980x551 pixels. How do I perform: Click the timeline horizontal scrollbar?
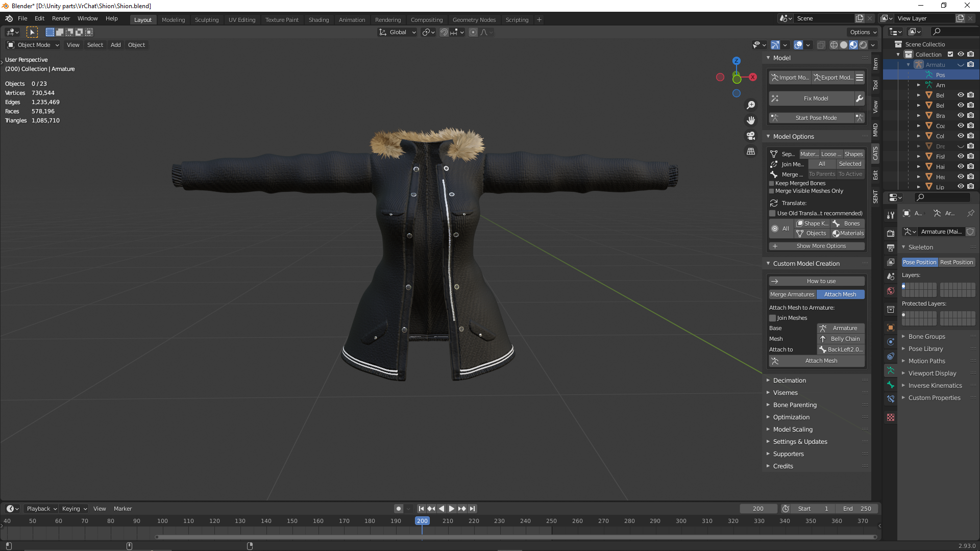coord(516,537)
